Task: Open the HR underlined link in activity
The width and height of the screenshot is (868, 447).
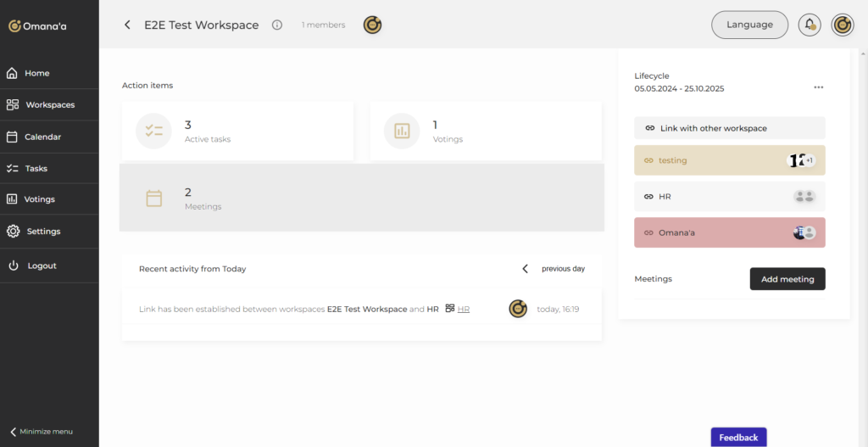Action: (x=464, y=310)
